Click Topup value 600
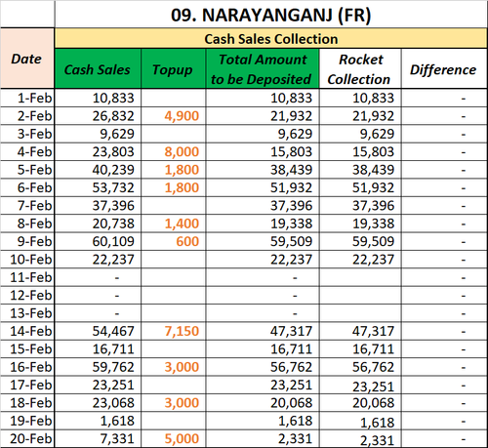The image size is (488, 448). click(174, 241)
